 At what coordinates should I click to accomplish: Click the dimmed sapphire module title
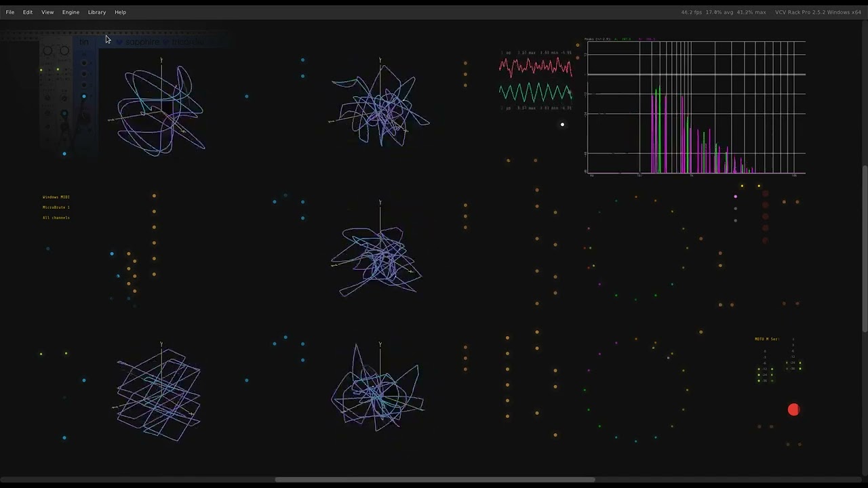coord(142,42)
